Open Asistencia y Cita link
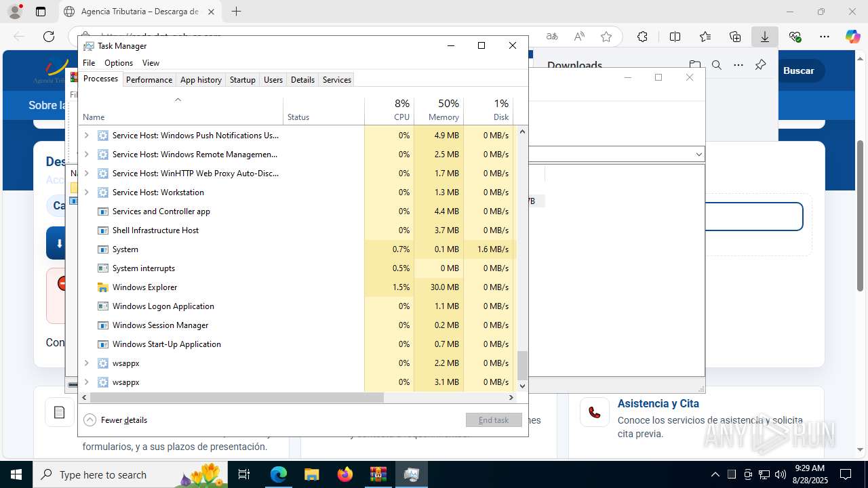 (x=658, y=403)
